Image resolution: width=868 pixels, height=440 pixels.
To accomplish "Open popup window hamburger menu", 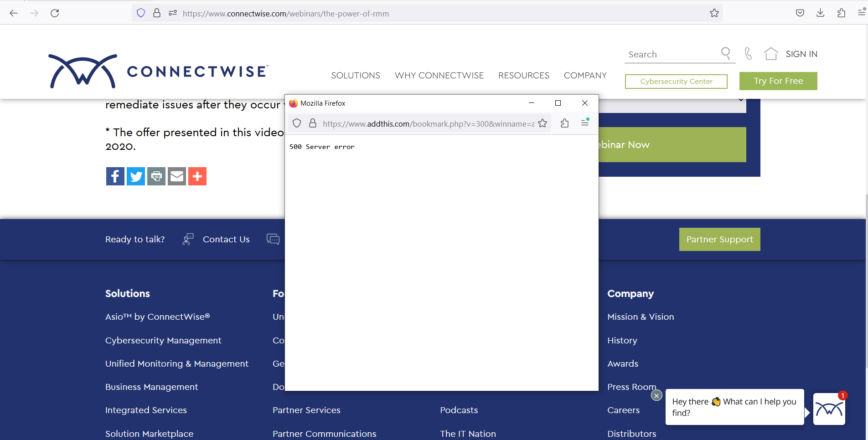I will [x=585, y=123].
